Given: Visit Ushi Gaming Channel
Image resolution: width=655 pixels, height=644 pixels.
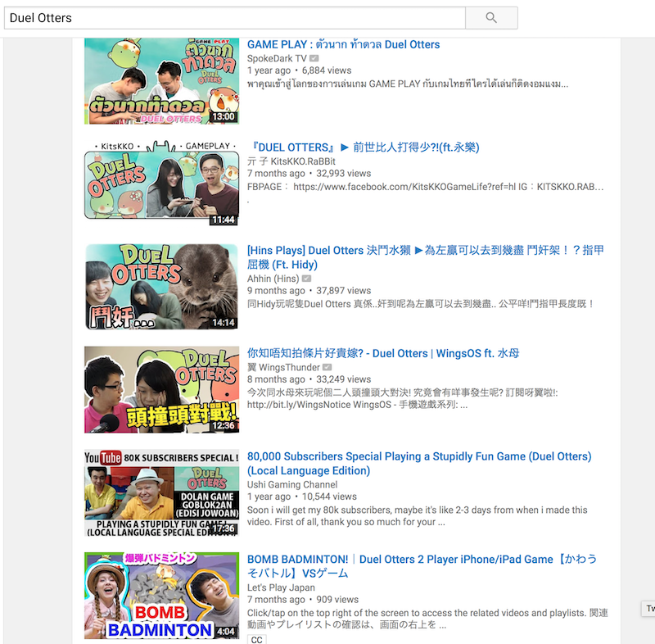Looking at the screenshot, I should click(292, 484).
